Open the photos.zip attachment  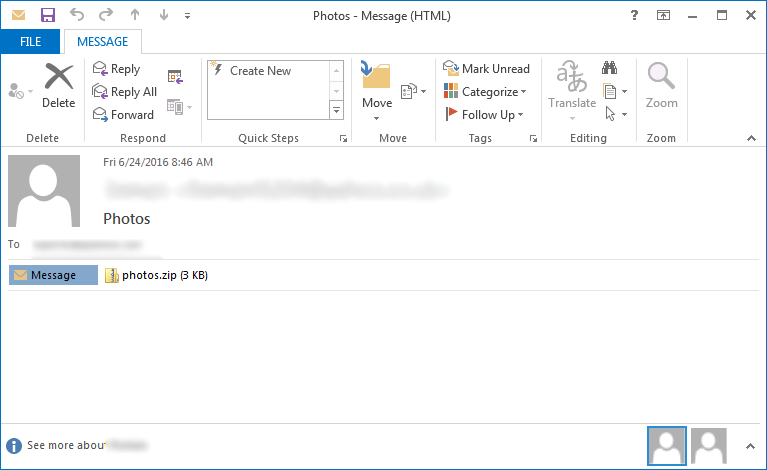[x=156, y=275]
